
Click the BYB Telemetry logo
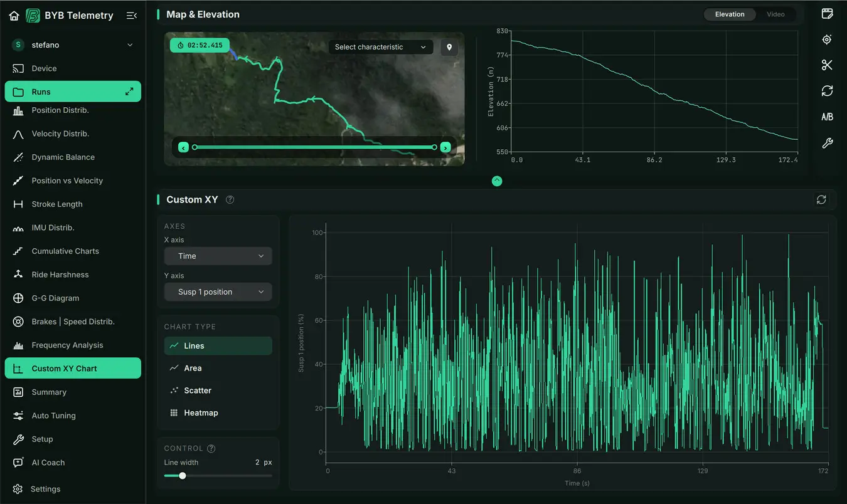[x=33, y=16]
